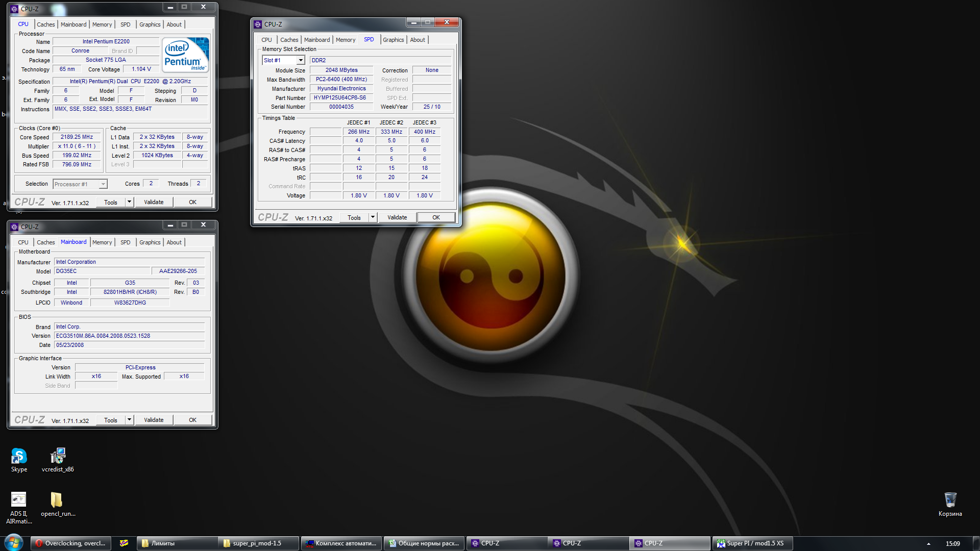Click the CPU-Z title icon in Mainboard window
The image size is (980, 551).
click(x=14, y=227)
